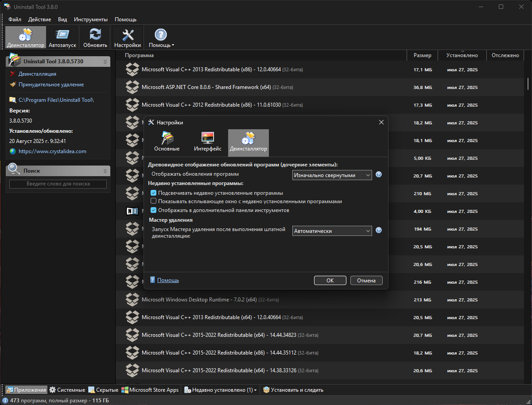Click help icon next to Автоматически dropdown
This screenshot has width=532, height=405.
click(x=379, y=230)
